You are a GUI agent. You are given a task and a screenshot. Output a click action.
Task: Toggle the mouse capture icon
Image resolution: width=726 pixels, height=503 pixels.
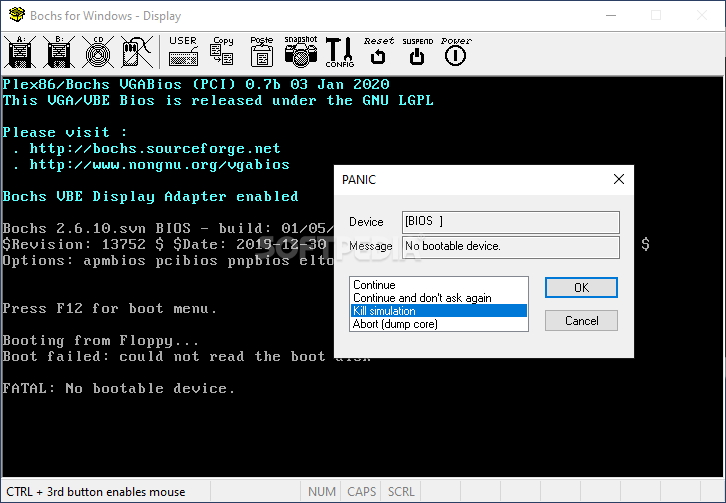137,52
